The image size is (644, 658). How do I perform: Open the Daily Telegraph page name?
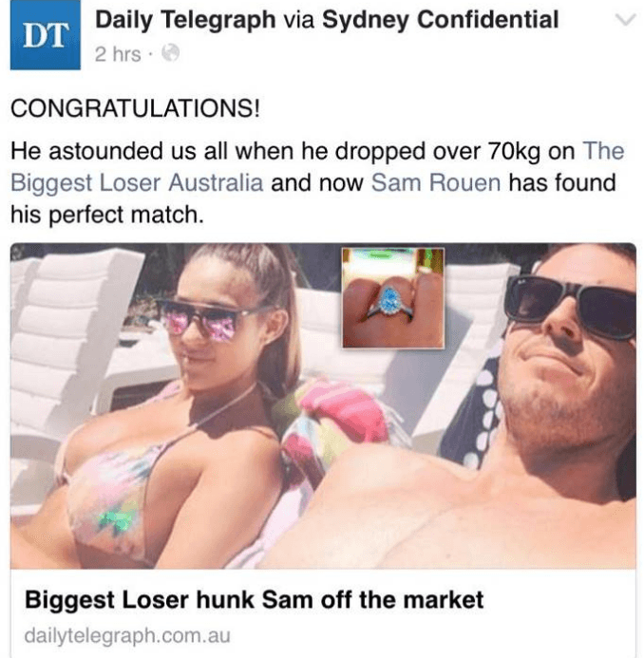click(x=185, y=20)
